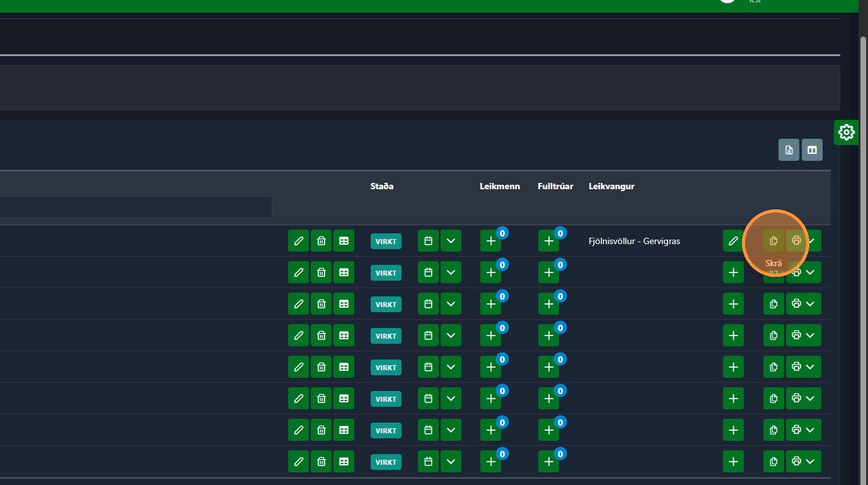Expand the status chevron dropdown in first row
Image resolution: width=868 pixels, height=485 pixels.
(451, 241)
